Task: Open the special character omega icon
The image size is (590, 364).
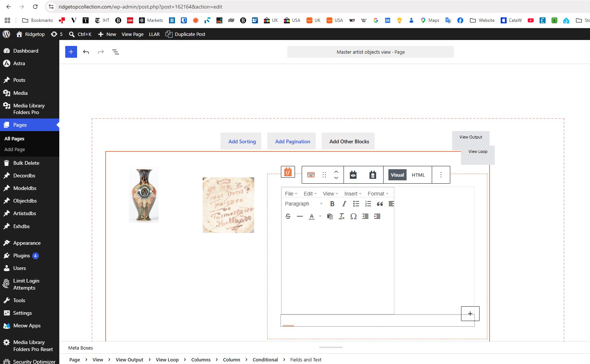Action: click(x=354, y=216)
